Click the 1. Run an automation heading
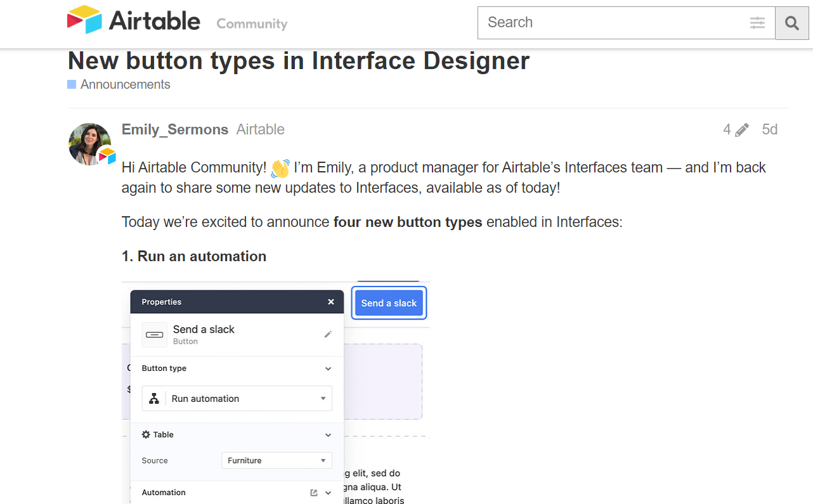 [x=194, y=256]
